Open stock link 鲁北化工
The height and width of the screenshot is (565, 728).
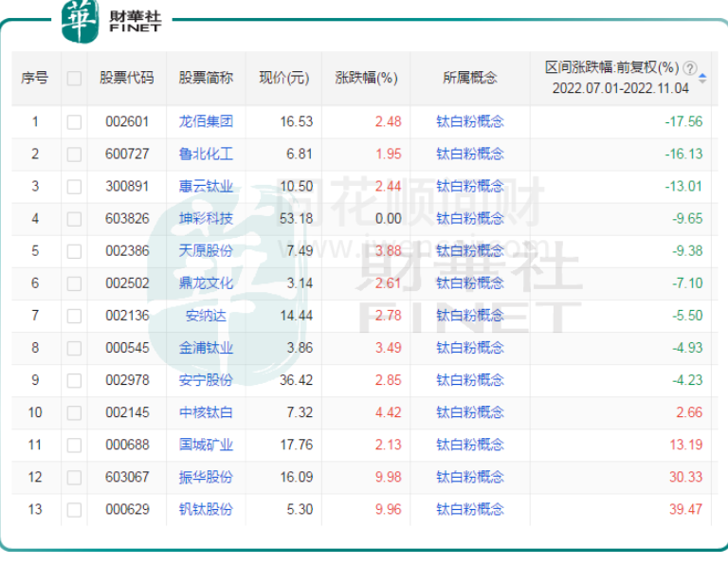click(x=206, y=154)
